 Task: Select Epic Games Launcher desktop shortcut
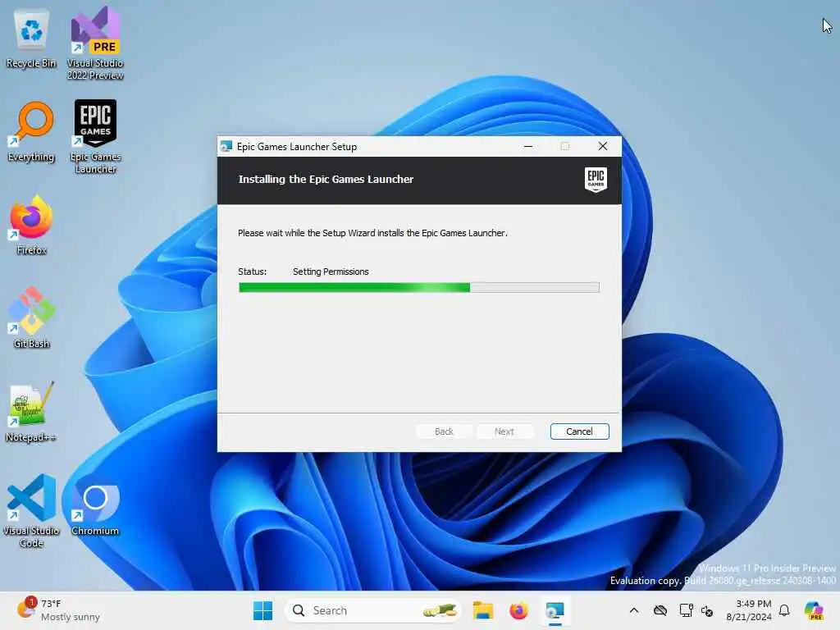pos(95,137)
